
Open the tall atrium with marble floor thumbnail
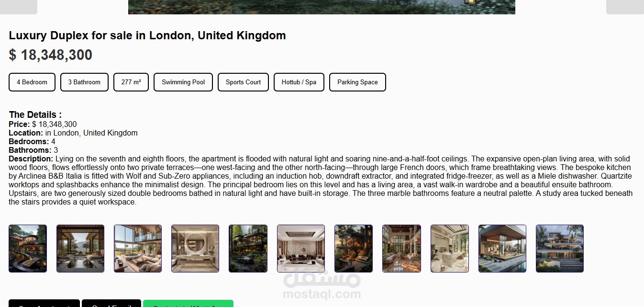click(x=401, y=249)
